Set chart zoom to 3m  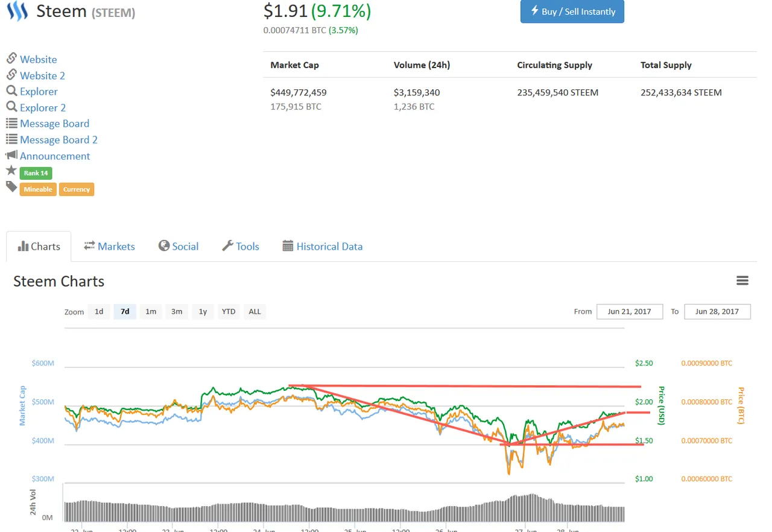tap(177, 311)
